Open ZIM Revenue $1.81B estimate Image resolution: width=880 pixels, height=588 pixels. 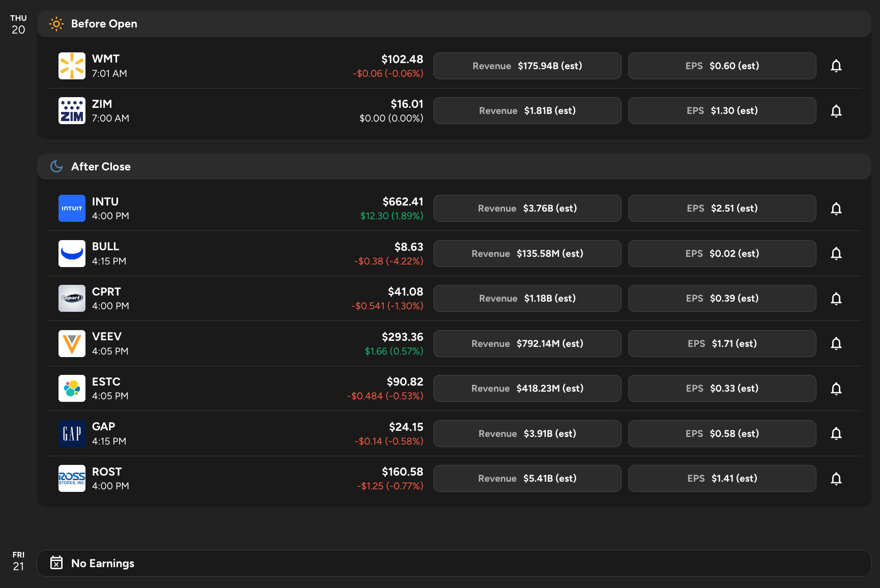[x=527, y=111]
